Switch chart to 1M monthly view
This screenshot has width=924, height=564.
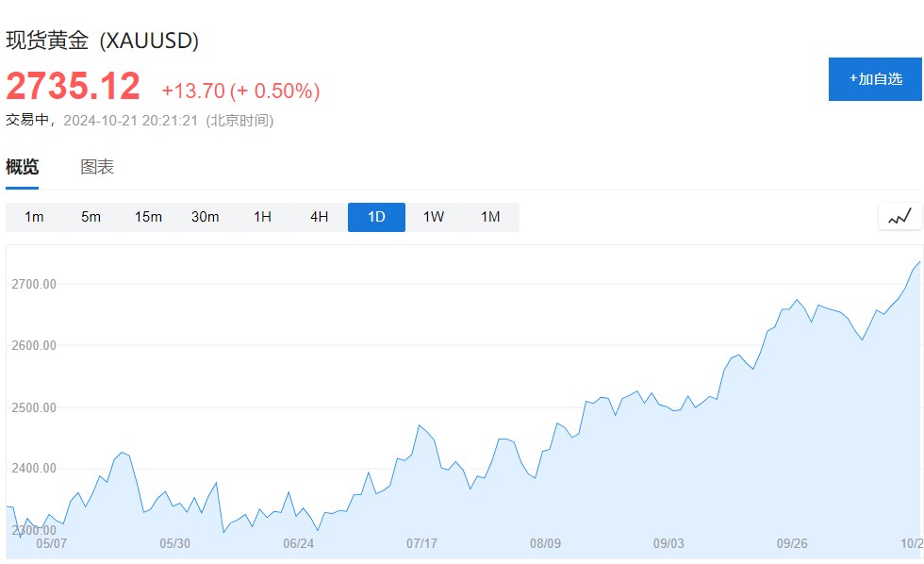[x=490, y=217]
